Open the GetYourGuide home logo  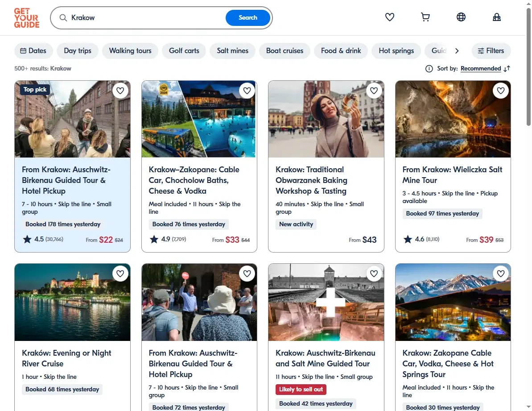point(27,18)
